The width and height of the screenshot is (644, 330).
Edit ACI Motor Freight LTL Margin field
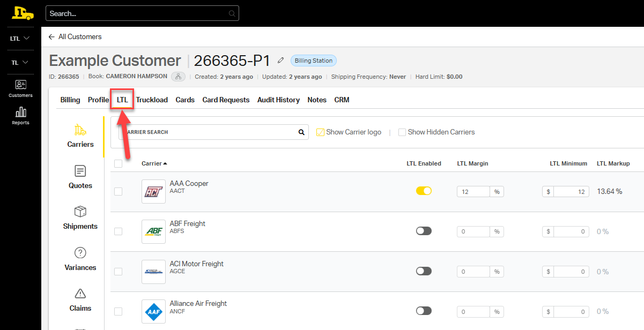[473, 272]
